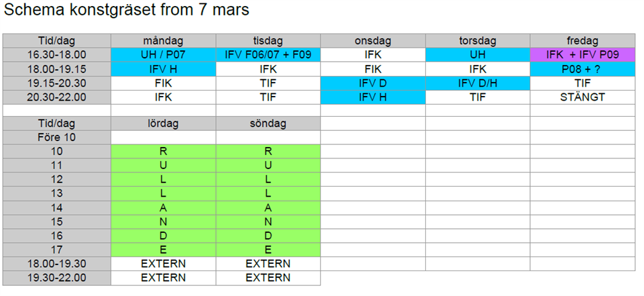Viewport: 644px width, 296px height.
Task: Select the 'P08 + ?' cell
Action: pos(582,69)
